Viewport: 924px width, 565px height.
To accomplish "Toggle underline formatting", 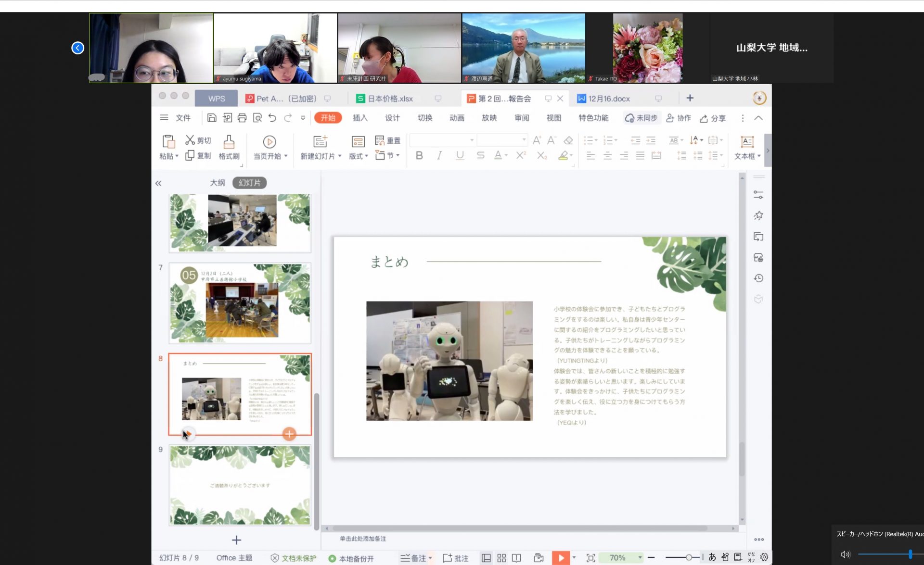I will 460,155.
